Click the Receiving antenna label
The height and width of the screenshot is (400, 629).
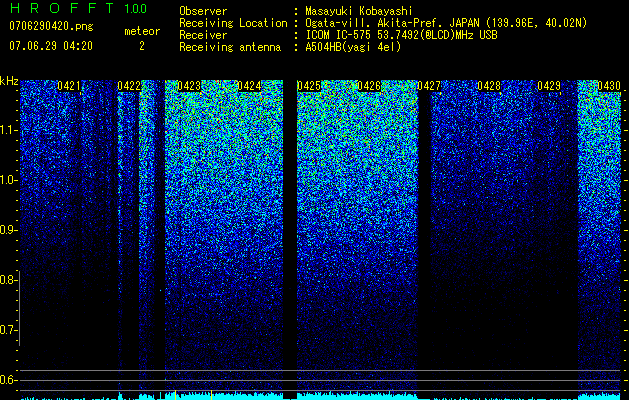pos(230,47)
